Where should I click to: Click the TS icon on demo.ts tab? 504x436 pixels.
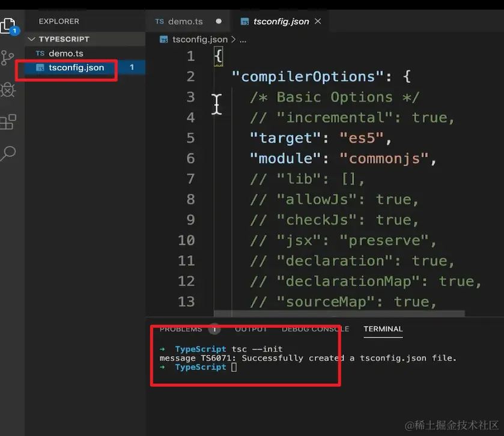[x=159, y=22]
